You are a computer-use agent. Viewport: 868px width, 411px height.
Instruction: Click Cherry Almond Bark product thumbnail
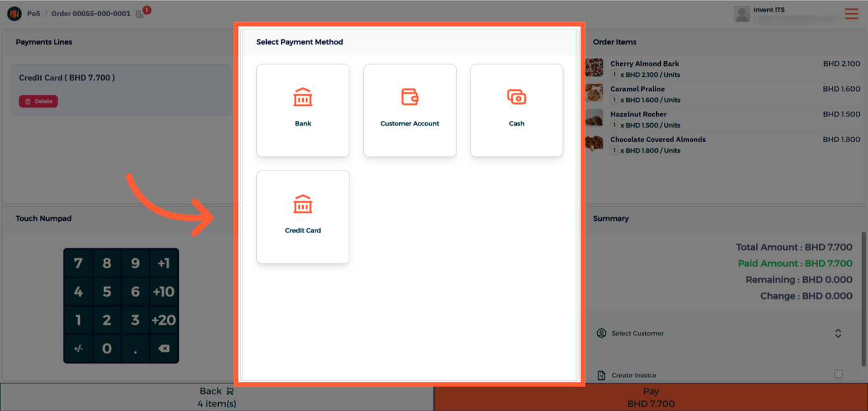point(594,68)
